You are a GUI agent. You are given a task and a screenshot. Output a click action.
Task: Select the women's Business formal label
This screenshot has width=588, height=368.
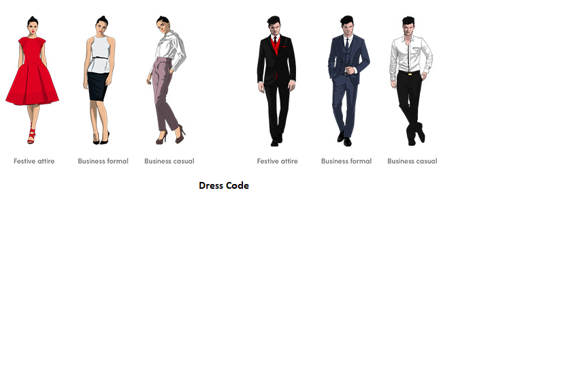[103, 162]
